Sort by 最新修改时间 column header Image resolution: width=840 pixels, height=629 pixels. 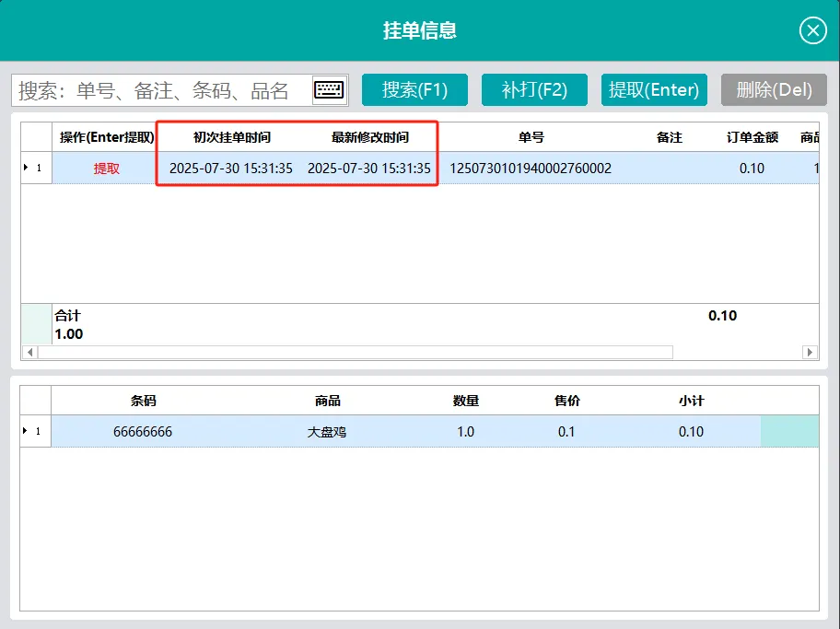click(369, 137)
